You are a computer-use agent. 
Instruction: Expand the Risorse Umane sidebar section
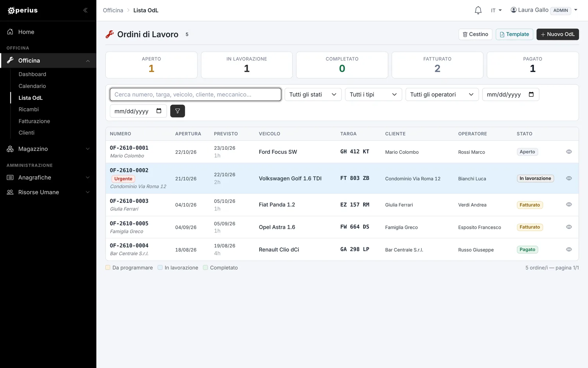tap(48, 192)
